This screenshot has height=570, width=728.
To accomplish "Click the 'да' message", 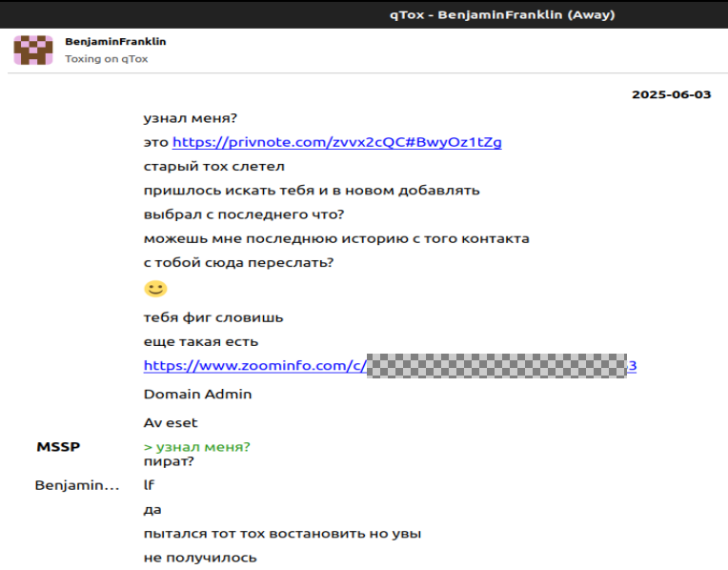I will (x=152, y=510).
